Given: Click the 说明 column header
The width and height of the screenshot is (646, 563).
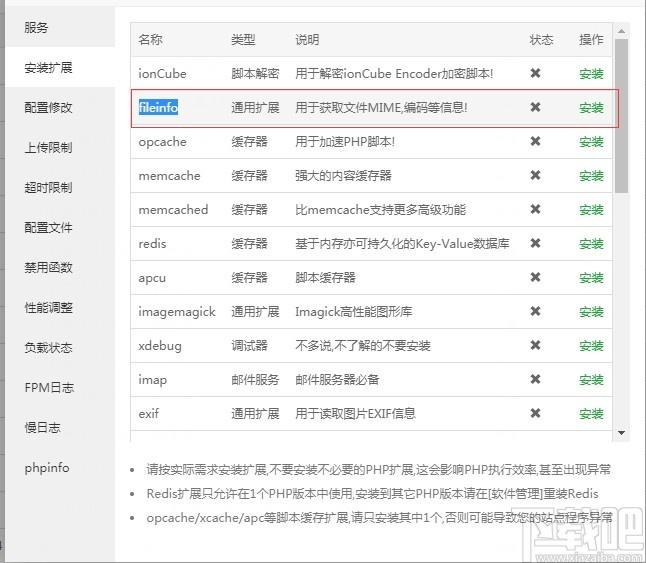Looking at the screenshot, I should tap(307, 40).
